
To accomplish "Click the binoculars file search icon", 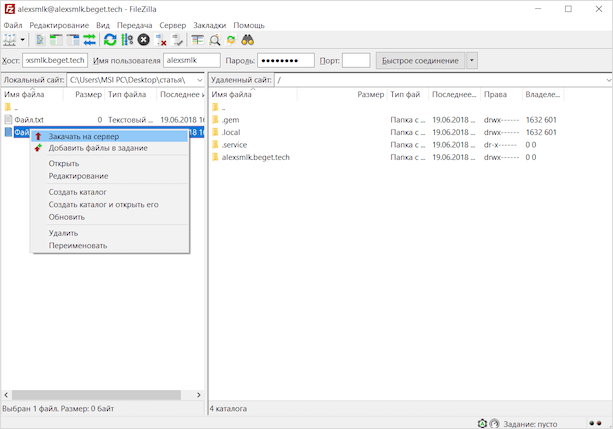I will tap(247, 40).
